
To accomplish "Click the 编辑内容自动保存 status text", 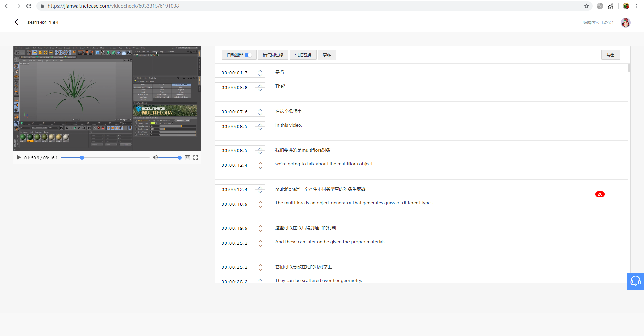I will point(599,23).
